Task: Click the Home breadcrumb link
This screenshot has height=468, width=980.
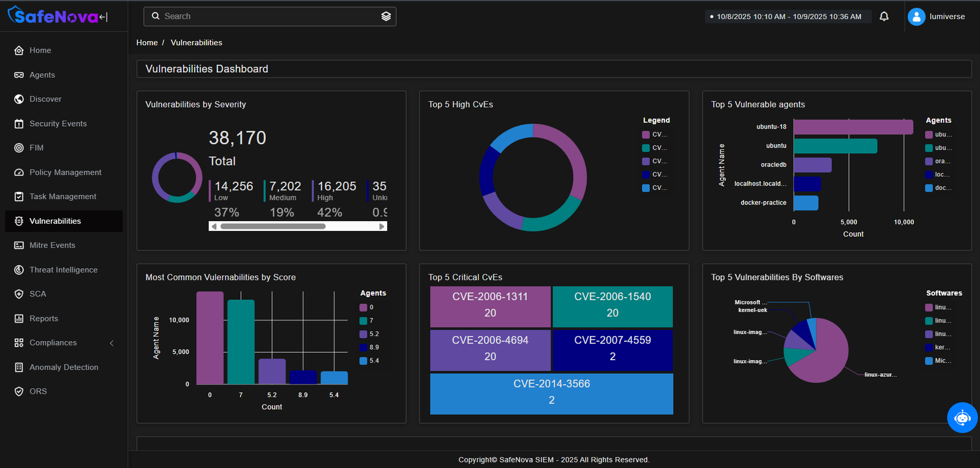Action: pyautogui.click(x=146, y=42)
